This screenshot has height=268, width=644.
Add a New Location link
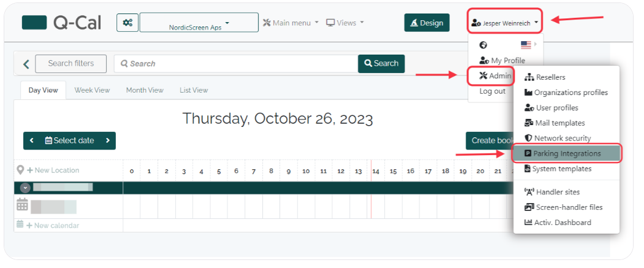point(53,170)
